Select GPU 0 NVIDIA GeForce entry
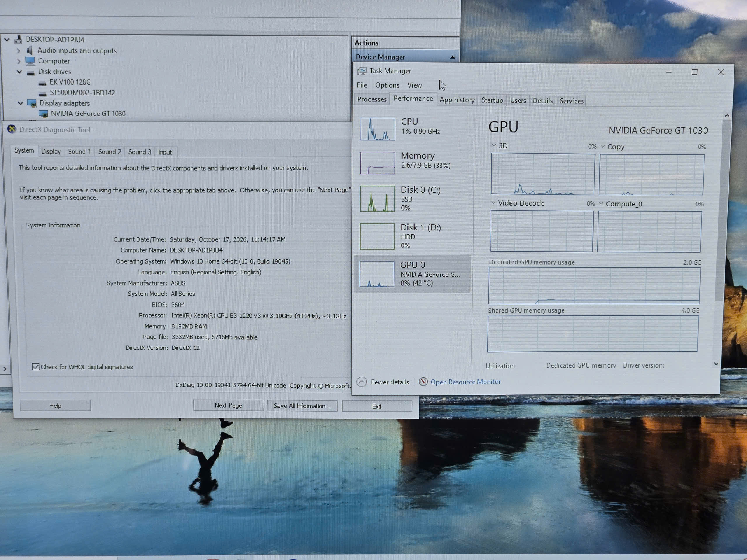The image size is (747, 560). click(x=412, y=274)
